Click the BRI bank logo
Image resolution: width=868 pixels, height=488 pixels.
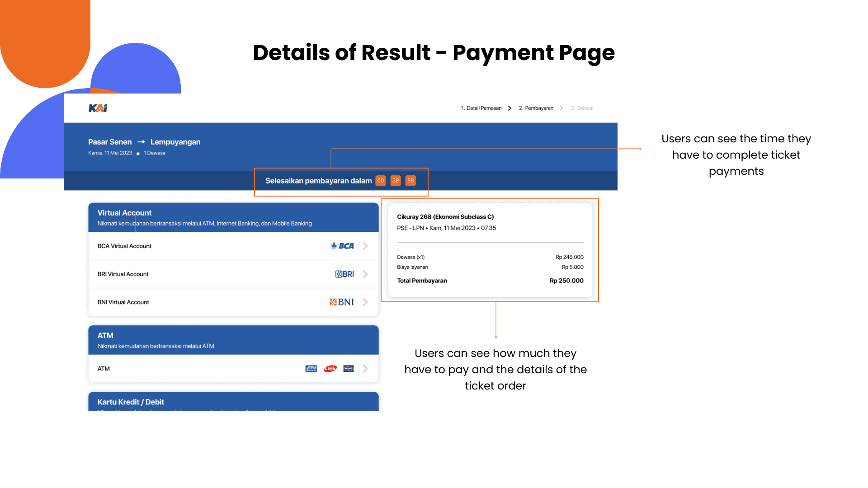point(344,274)
